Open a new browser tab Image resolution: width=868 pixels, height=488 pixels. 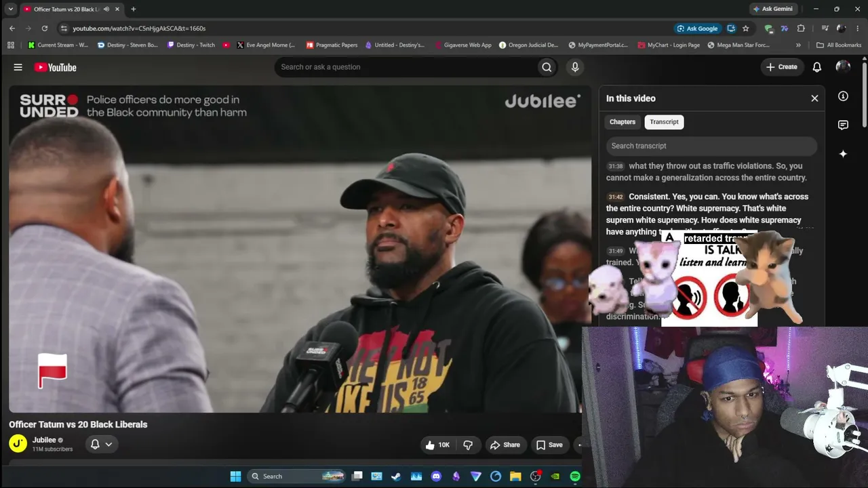tap(133, 9)
